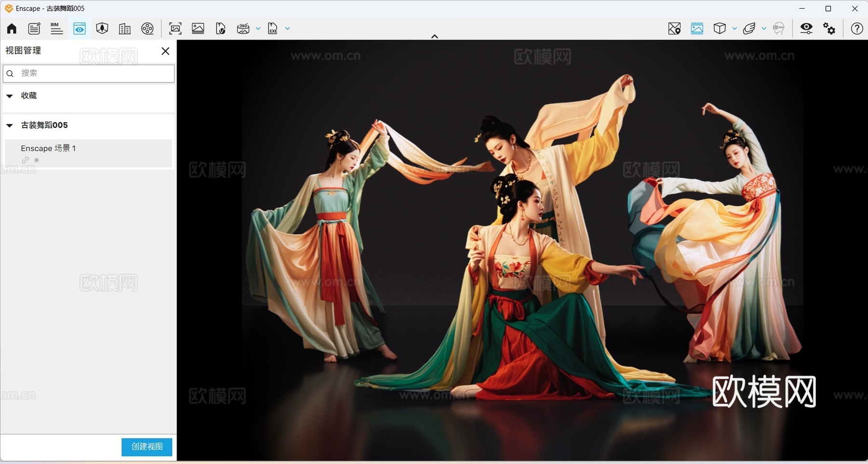The height and width of the screenshot is (464, 868).
Task: Expand the cube rendering style dropdown
Action: coord(734,29)
